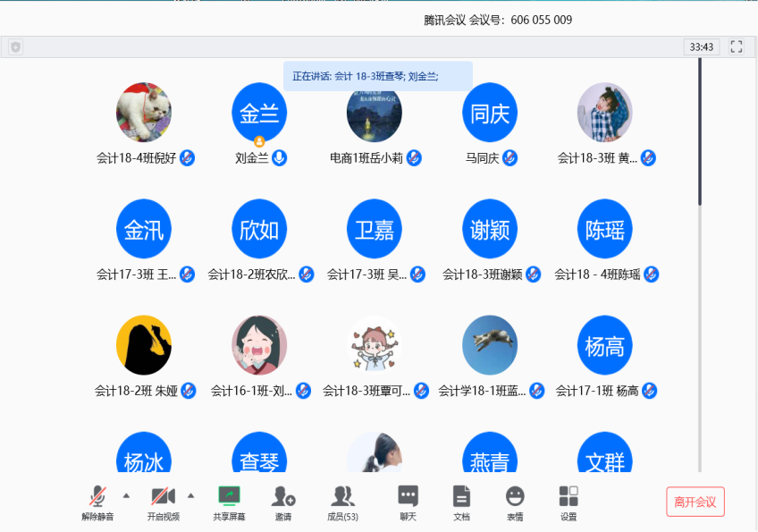Click the 离开会议 leave meeting button

(695, 502)
